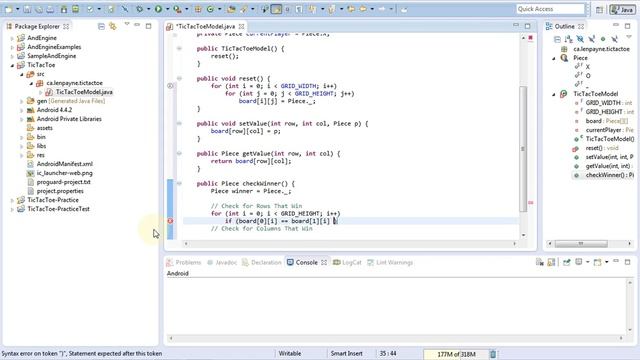Screen dimensions: 640x360
Task: Click the Smart Insert status bar entry
Action: [x=347, y=354]
